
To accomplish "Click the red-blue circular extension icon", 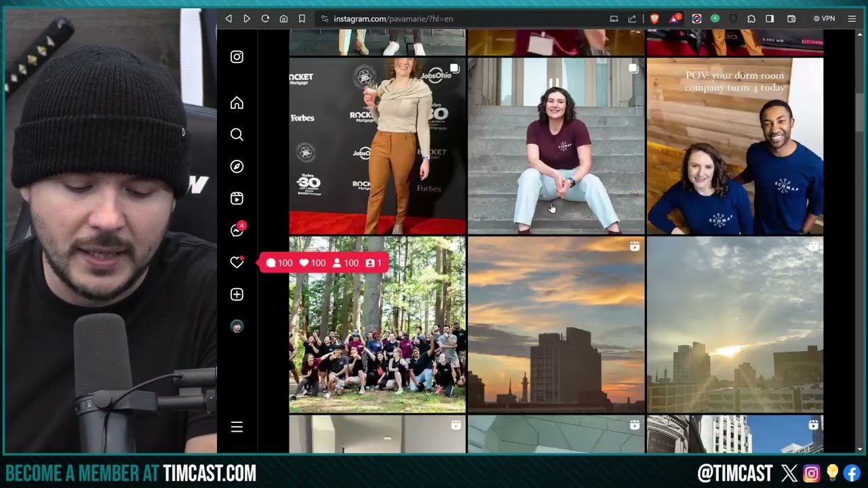I will pyautogui.click(x=696, y=19).
